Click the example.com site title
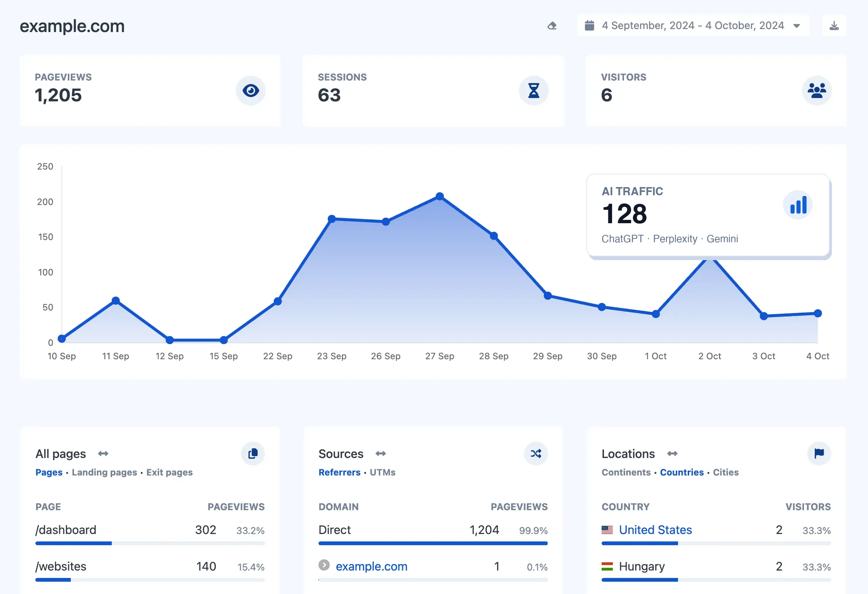 click(72, 26)
